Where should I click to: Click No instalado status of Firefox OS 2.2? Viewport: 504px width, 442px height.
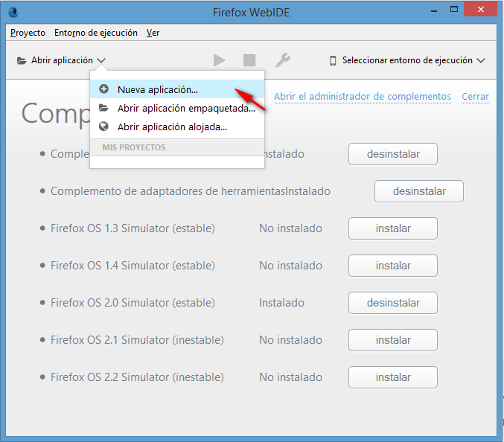(290, 377)
